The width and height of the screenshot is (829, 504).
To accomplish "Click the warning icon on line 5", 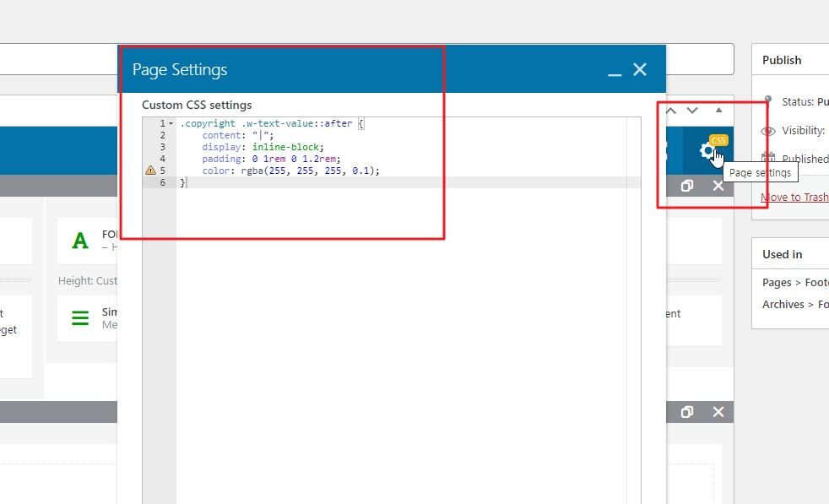I will [150, 171].
